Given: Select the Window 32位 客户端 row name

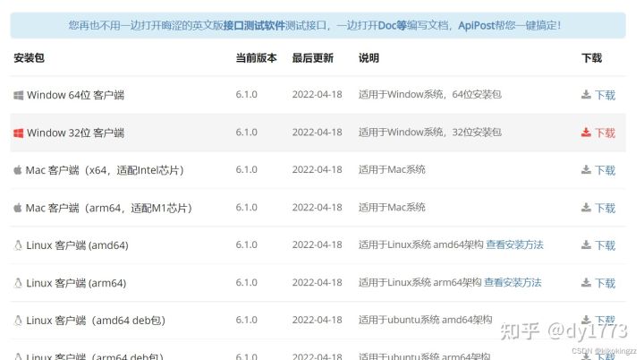Looking at the screenshot, I should [75, 133].
